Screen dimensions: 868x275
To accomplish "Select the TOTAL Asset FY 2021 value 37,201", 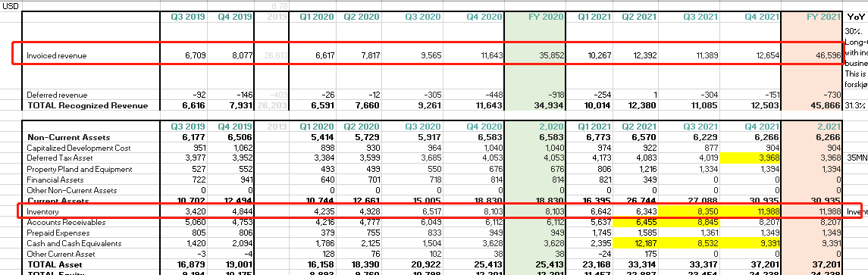I will pyautogui.click(x=812, y=265).
